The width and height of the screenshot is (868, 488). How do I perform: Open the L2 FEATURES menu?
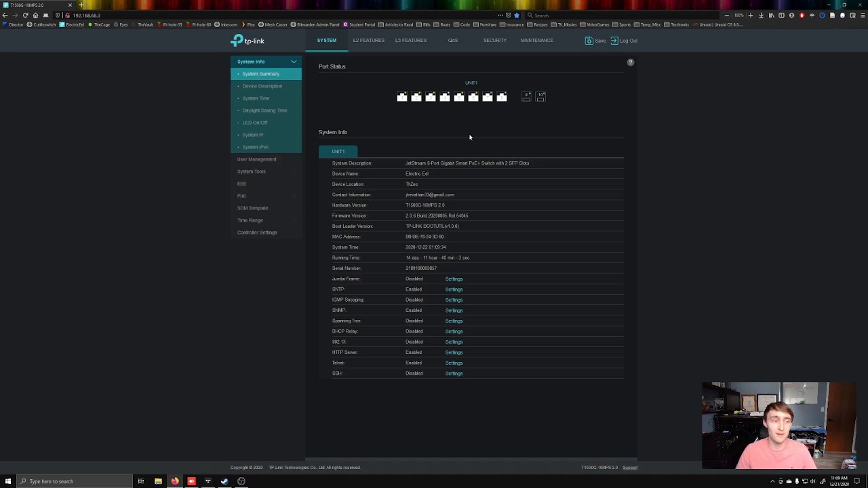(369, 40)
